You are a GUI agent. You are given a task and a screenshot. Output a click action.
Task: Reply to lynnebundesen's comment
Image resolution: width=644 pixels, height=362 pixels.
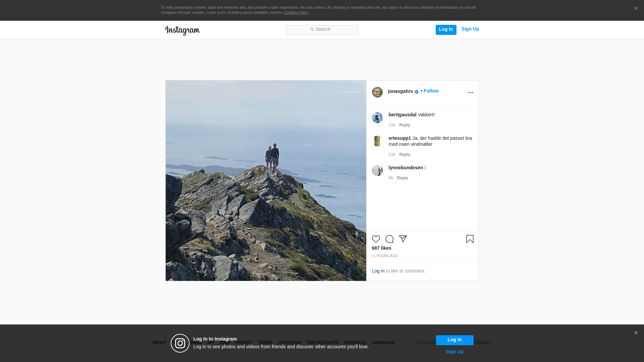(x=402, y=178)
